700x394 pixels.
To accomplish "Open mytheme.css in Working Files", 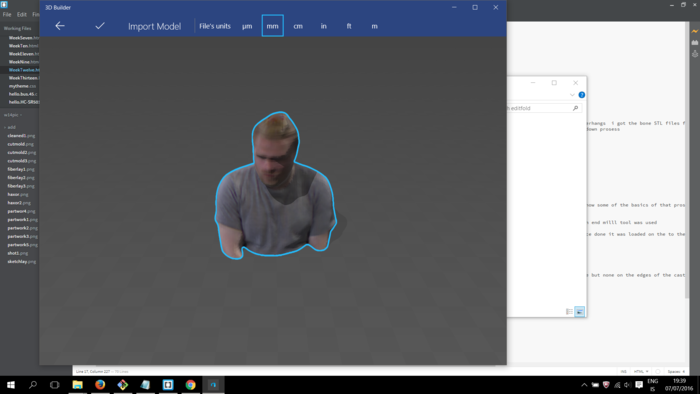I will pyautogui.click(x=22, y=86).
